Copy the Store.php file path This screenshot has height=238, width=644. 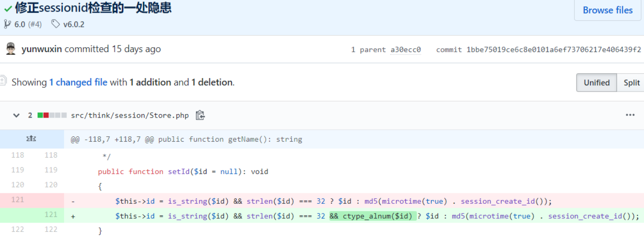(200, 115)
